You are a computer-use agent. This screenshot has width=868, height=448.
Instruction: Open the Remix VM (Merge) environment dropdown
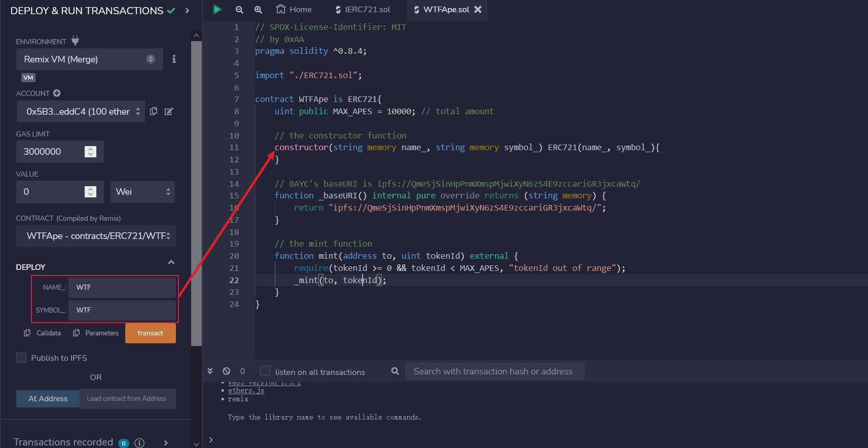pos(89,59)
